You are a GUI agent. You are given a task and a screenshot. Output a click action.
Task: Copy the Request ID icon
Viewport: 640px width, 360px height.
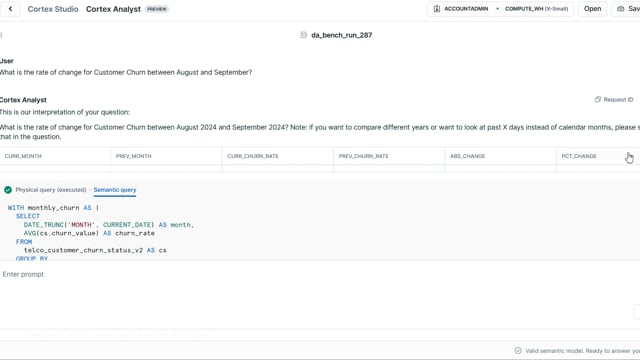(598, 100)
